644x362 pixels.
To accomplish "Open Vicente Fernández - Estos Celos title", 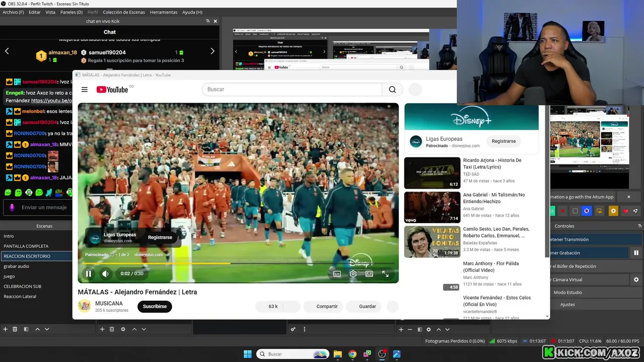I will pos(497,301).
